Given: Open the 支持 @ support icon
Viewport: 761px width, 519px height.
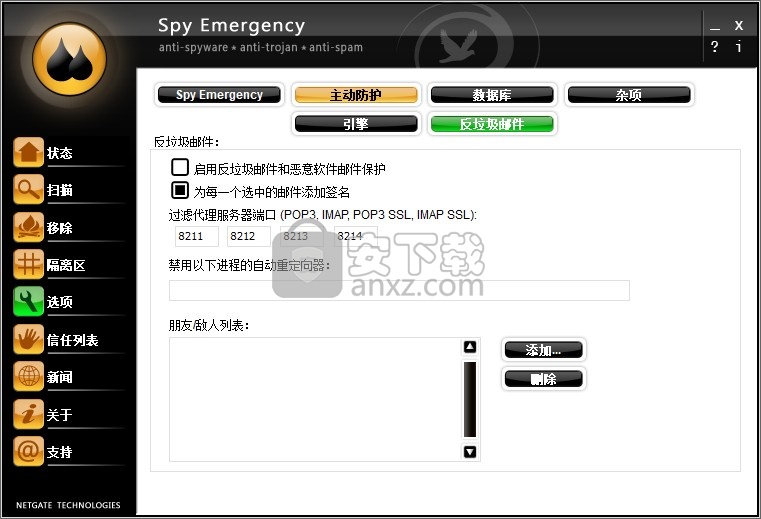Looking at the screenshot, I should [x=29, y=452].
